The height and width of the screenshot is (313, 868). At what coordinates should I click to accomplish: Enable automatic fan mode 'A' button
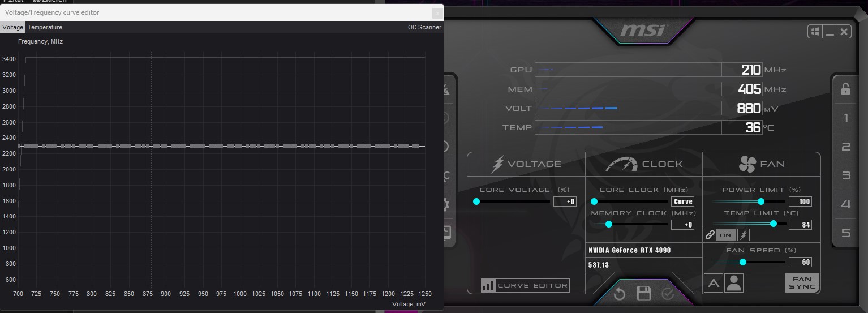tap(714, 283)
